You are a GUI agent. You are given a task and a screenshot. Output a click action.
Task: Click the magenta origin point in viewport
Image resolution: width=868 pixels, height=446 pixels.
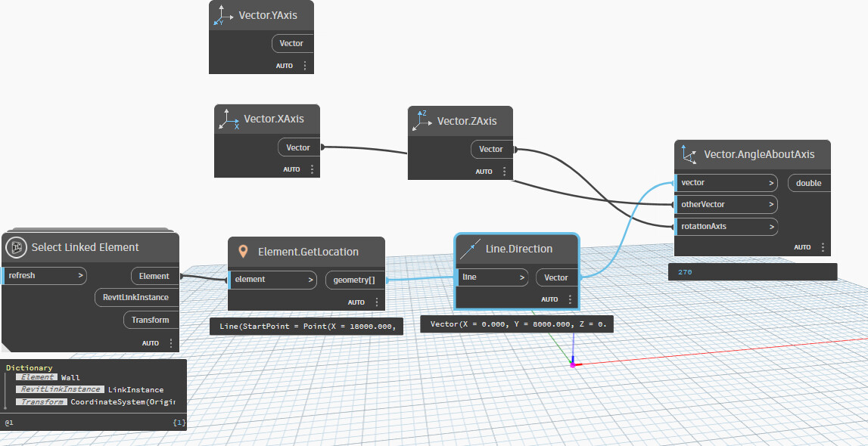[573, 365]
